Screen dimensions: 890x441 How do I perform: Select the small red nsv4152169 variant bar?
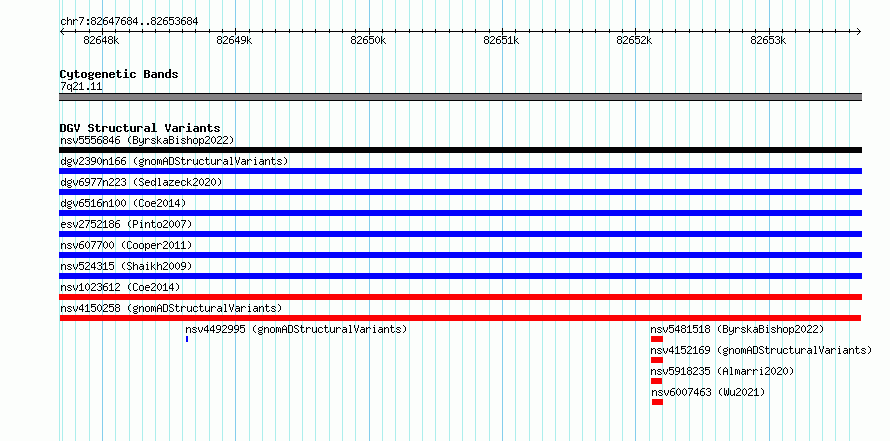pyautogui.click(x=657, y=360)
